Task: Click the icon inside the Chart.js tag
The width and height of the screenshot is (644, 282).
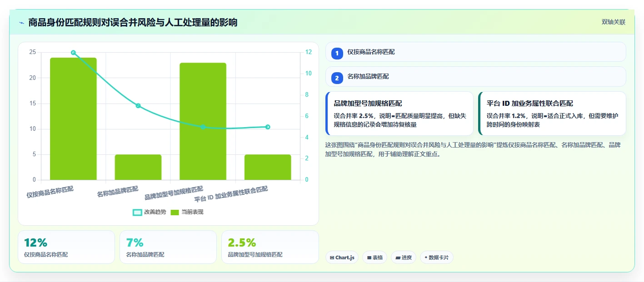Action: (332, 257)
